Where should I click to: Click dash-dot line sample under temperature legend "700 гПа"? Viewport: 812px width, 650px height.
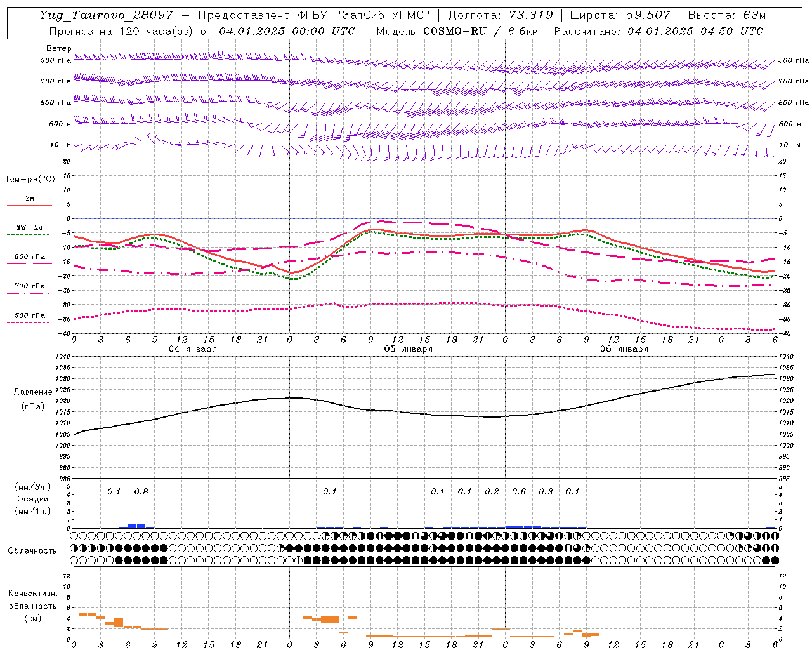pos(28,293)
